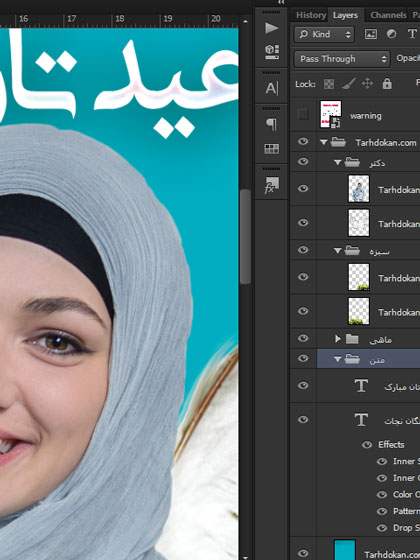The width and height of the screenshot is (420, 560).
Task: Collapse panels double-arrow at top
Action: (x=281, y=2)
